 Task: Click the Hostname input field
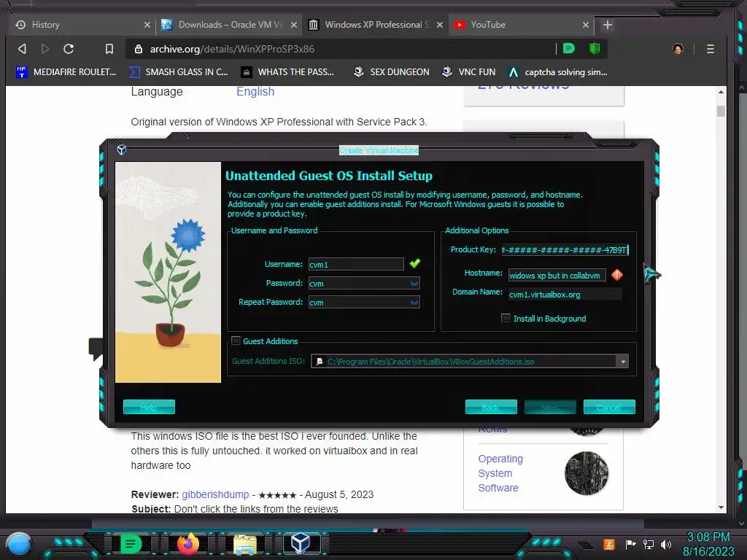point(557,275)
